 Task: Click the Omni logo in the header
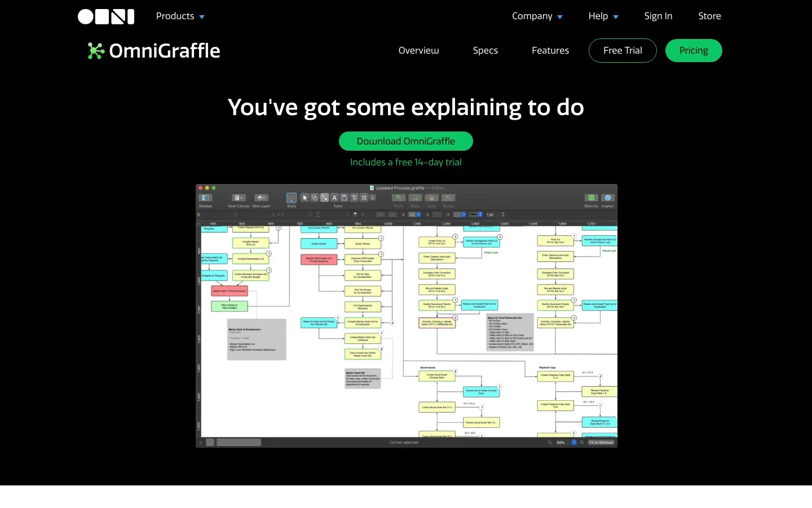tap(106, 16)
